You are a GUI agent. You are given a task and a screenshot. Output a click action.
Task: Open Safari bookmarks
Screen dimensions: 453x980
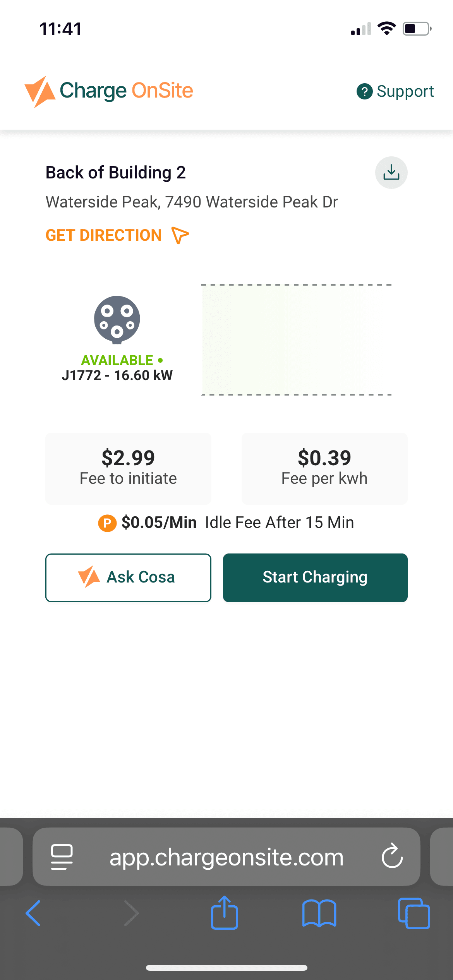coord(319,913)
